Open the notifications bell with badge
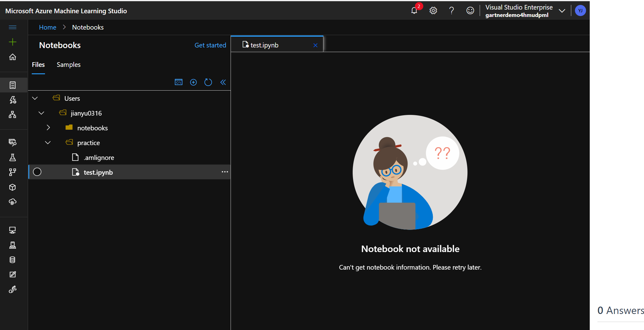644x330 pixels. click(415, 10)
